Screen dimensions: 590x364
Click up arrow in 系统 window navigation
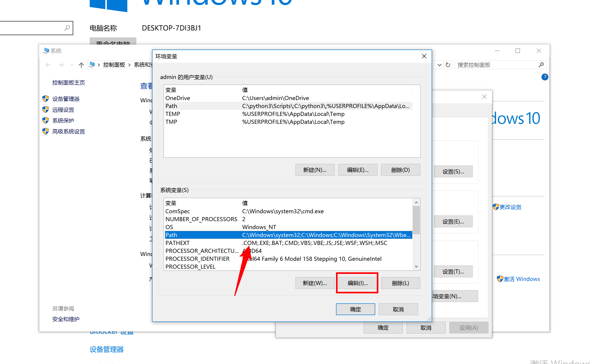(x=81, y=65)
